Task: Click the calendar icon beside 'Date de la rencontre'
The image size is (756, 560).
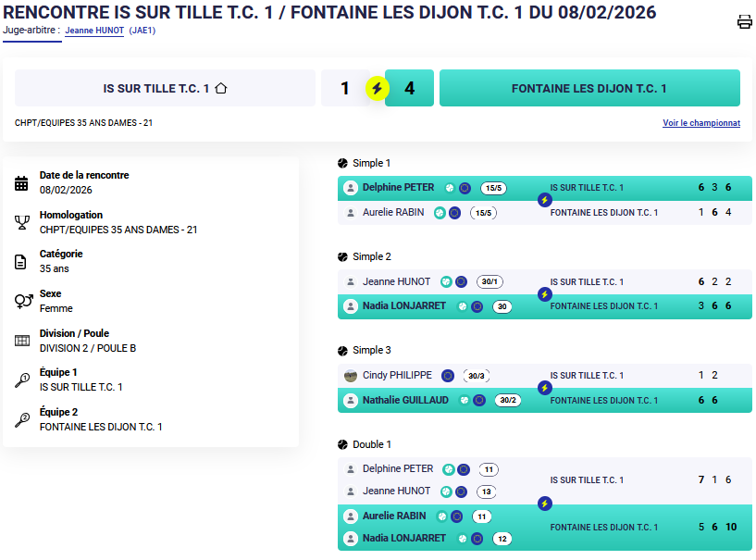Action: coord(22,183)
